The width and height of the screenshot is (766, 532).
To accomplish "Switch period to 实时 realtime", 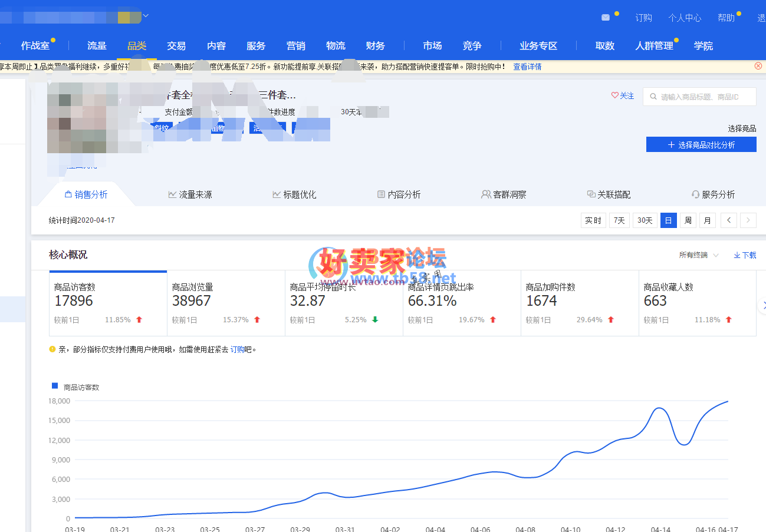I will click(x=593, y=220).
